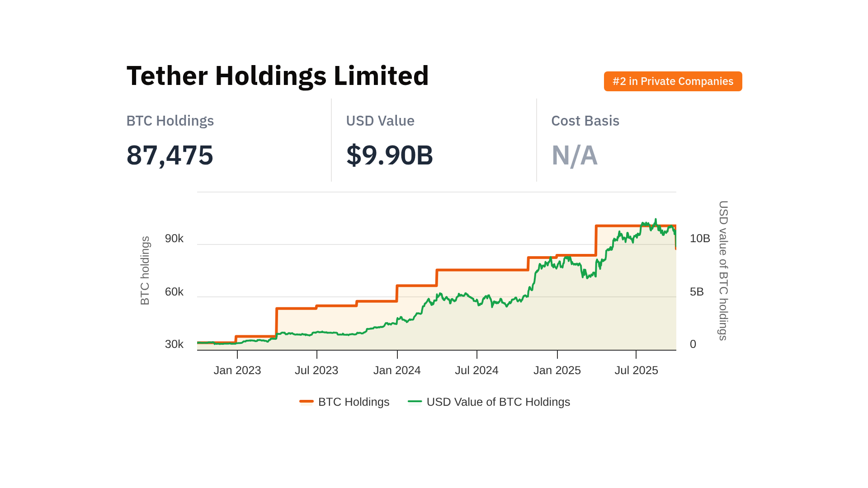
Task: Select the 87,475 BTC holdings figure
Action: click(x=170, y=155)
